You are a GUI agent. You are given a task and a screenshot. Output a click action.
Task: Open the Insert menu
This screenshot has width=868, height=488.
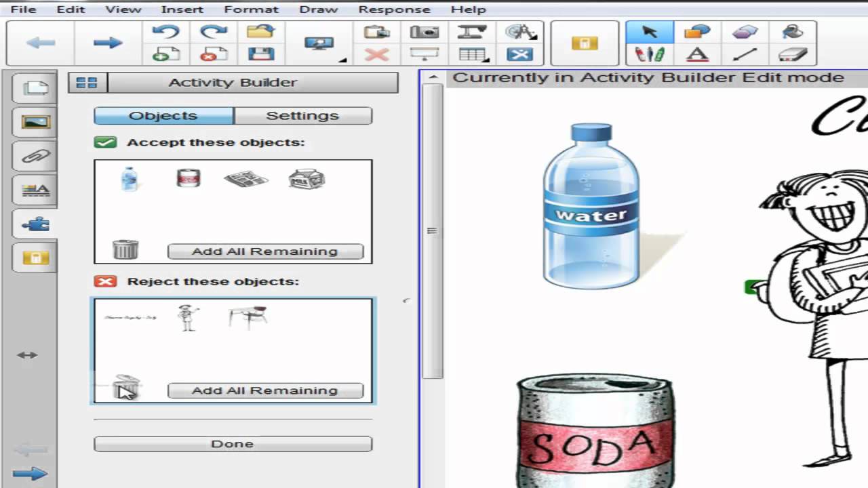[x=182, y=9]
